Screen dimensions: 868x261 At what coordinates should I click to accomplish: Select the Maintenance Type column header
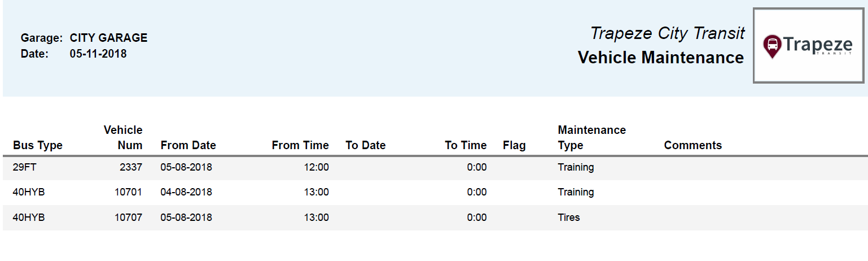[591, 138]
